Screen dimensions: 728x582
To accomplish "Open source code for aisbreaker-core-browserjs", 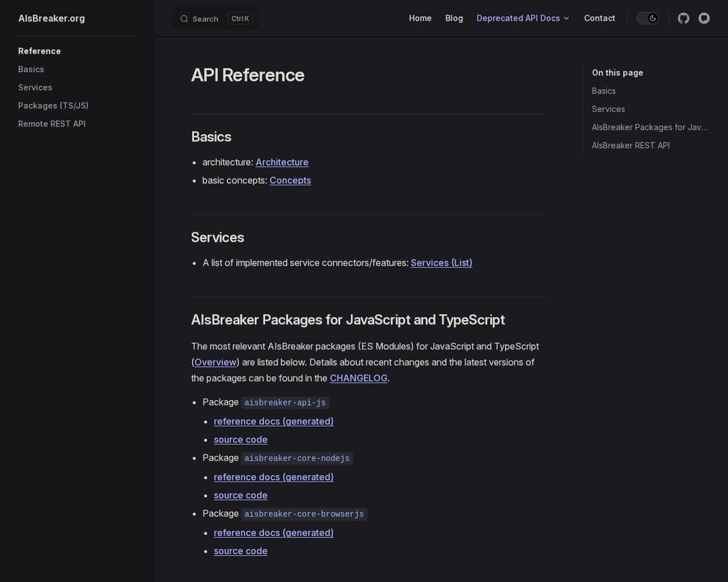I will (241, 551).
